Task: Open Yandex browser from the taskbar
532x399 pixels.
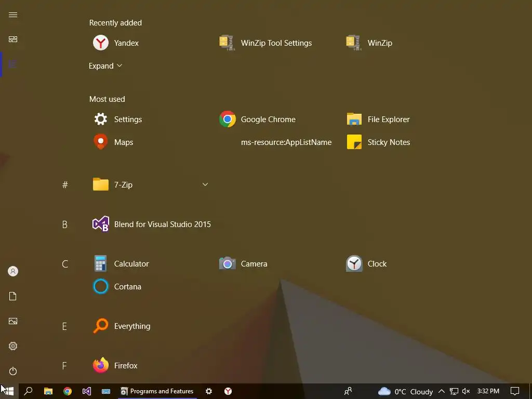Action: (x=228, y=391)
